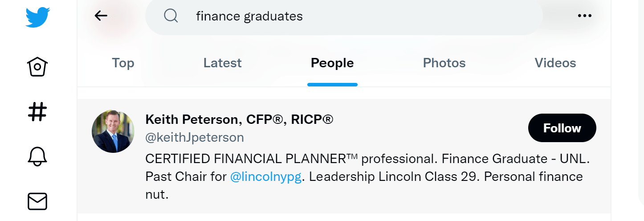Viewport: 644px width, 221px height.
Task: Click the search magnifier icon
Action: pyautogui.click(x=171, y=16)
